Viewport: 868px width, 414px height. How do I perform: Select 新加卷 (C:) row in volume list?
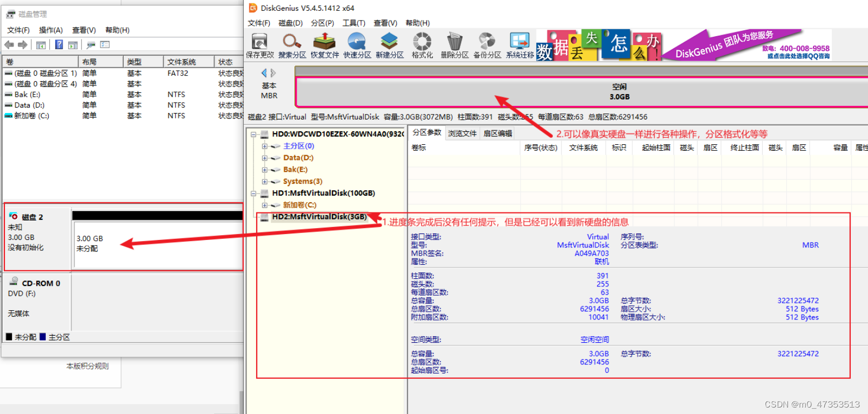pos(123,116)
